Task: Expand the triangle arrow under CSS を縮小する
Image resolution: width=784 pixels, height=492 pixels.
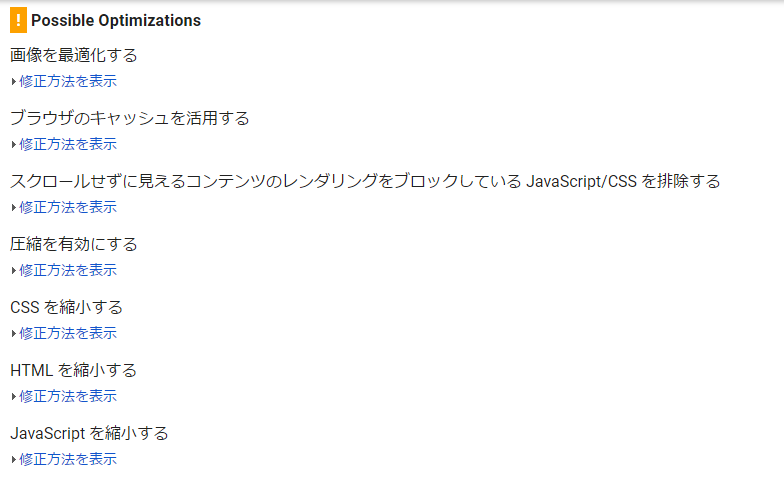Action: pos(14,334)
